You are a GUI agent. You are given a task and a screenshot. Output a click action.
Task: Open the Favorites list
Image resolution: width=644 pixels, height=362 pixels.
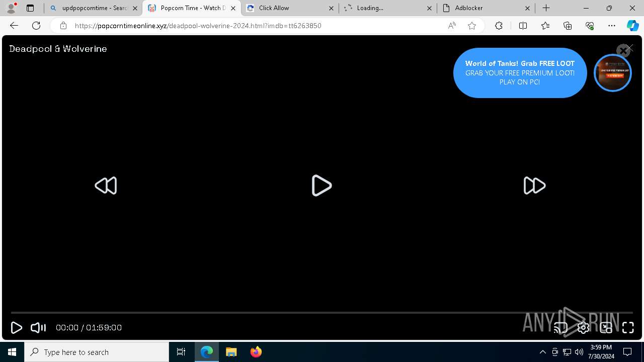pyautogui.click(x=545, y=26)
